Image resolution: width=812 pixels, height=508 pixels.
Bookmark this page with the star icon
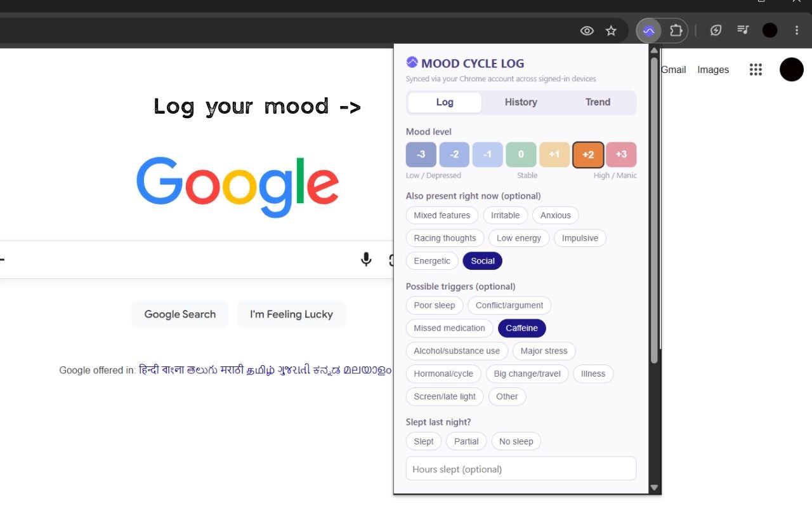pyautogui.click(x=611, y=30)
